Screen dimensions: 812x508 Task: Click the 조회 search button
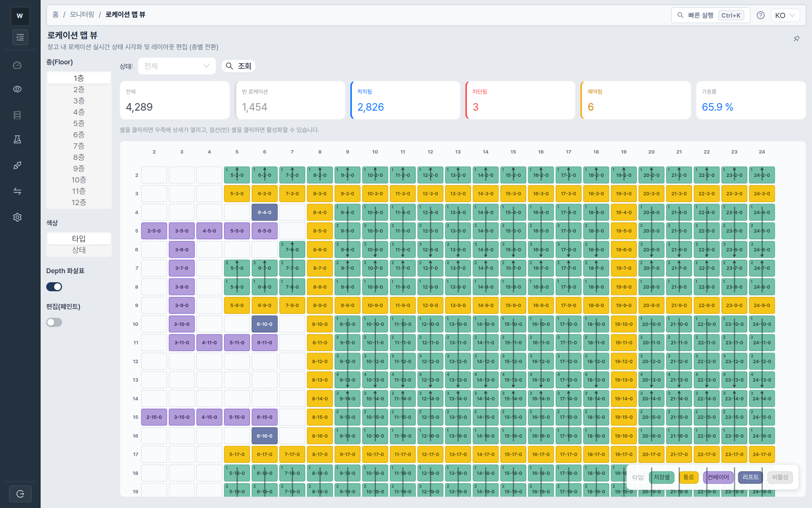click(238, 66)
